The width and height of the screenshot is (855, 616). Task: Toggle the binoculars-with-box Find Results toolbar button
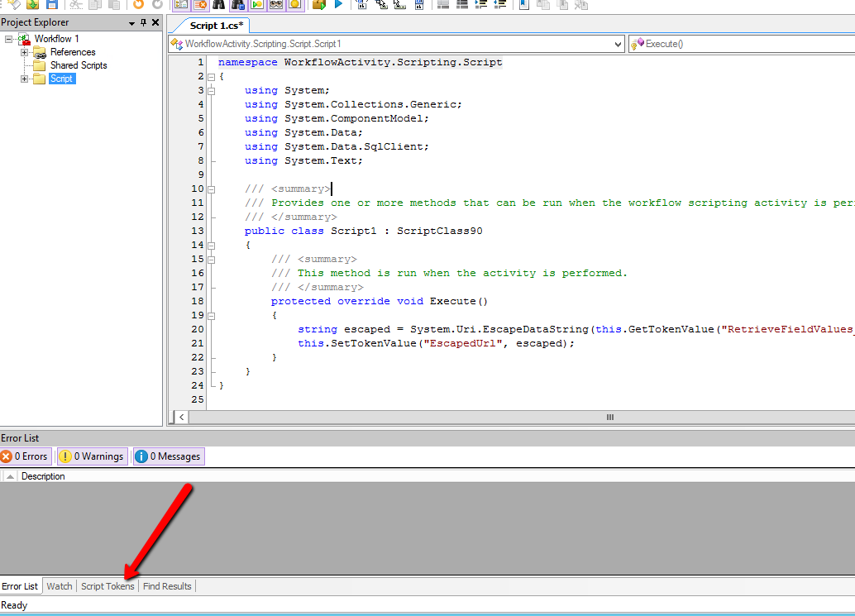pyautogui.click(x=238, y=4)
